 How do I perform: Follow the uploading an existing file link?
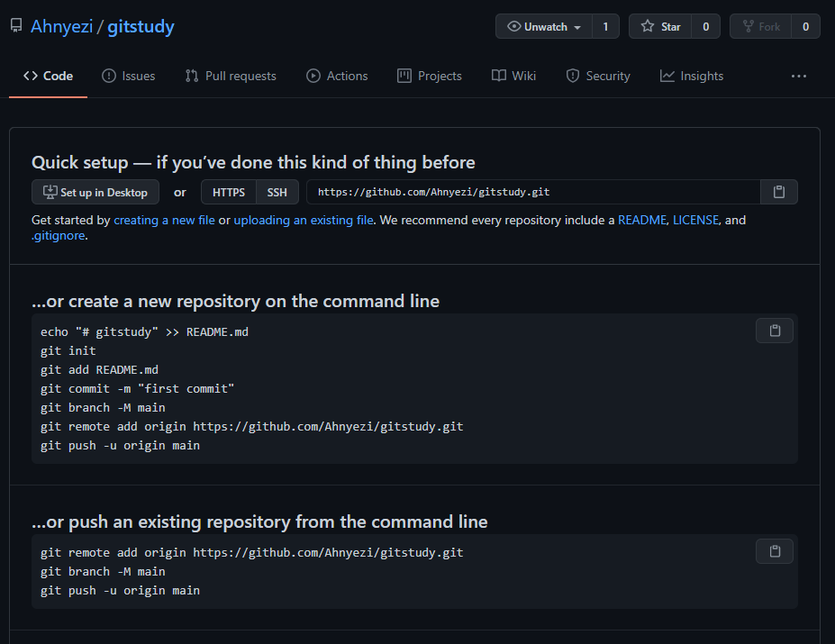304,221
